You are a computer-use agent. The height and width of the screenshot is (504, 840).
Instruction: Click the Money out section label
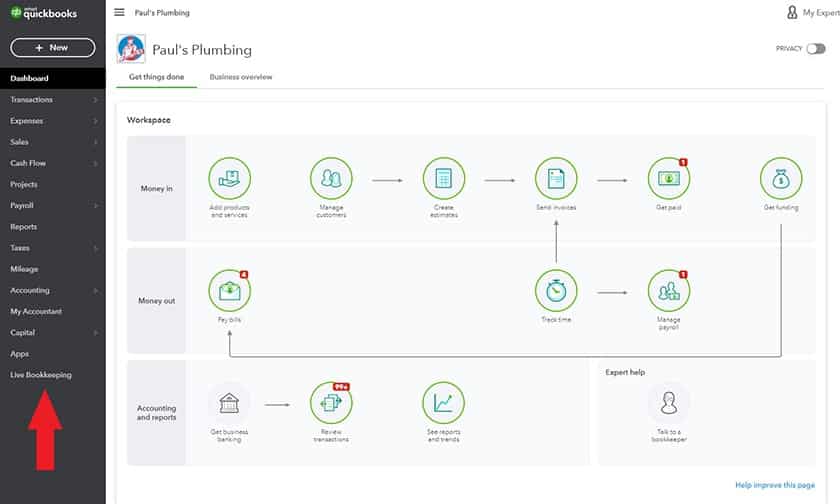[156, 301]
